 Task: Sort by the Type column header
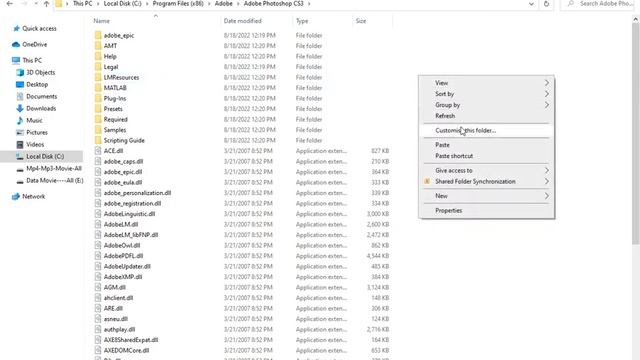point(302,21)
